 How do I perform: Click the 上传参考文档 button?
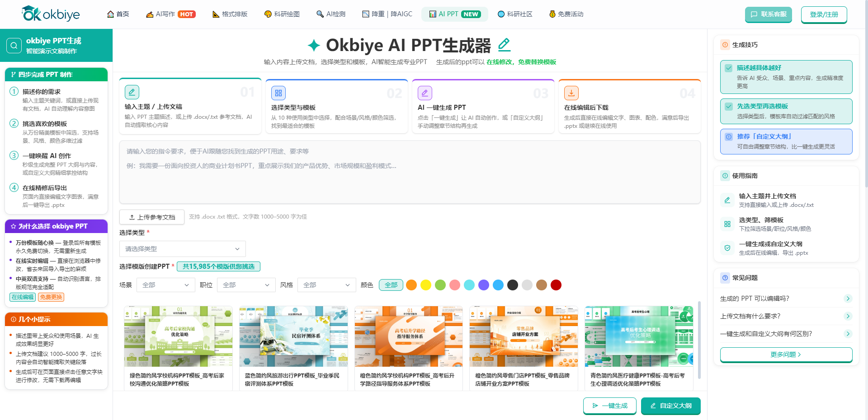point(152,217)
